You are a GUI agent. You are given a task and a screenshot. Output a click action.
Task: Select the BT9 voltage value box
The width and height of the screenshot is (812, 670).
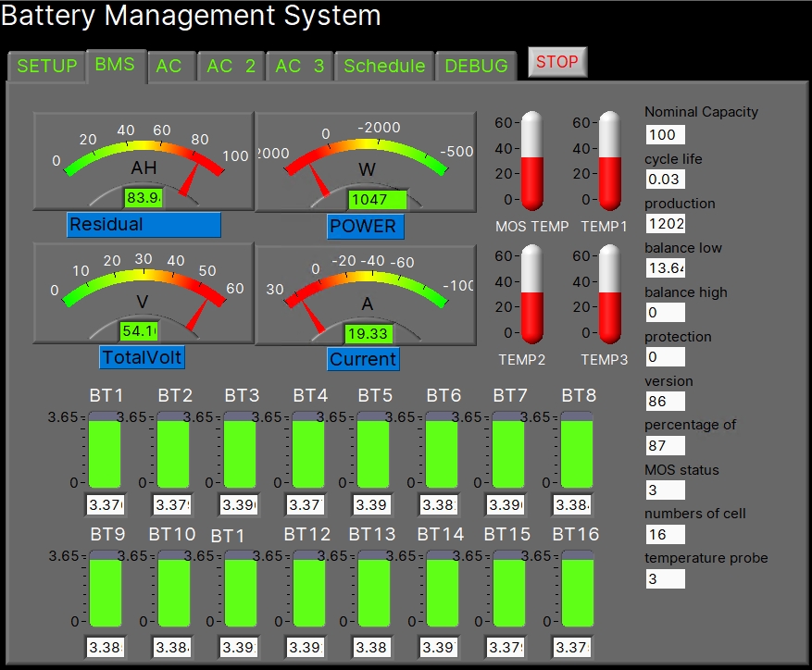click(106, 647)
